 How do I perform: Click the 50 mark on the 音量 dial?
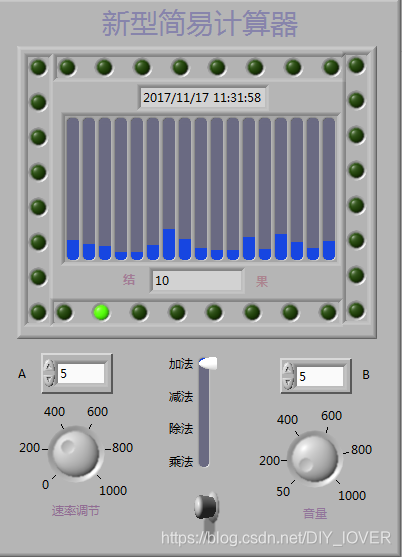click(x=283, y=492)
